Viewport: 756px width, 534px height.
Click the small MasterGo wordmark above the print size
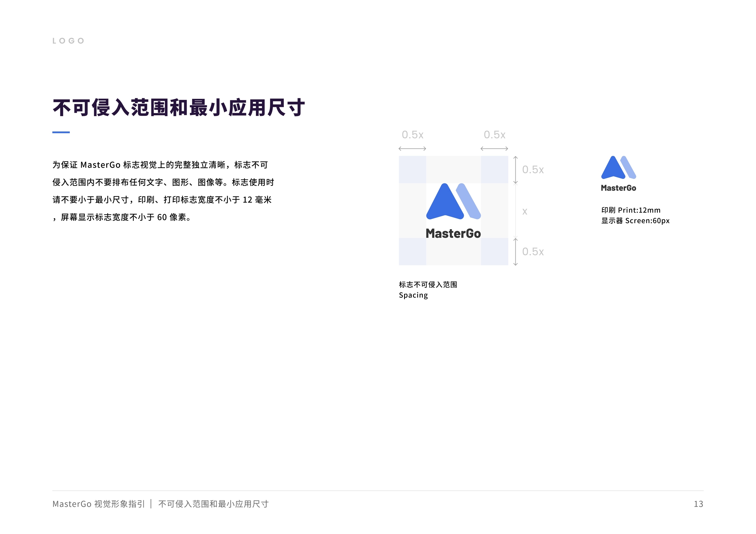pyautogui.click(x=618, y=188)
